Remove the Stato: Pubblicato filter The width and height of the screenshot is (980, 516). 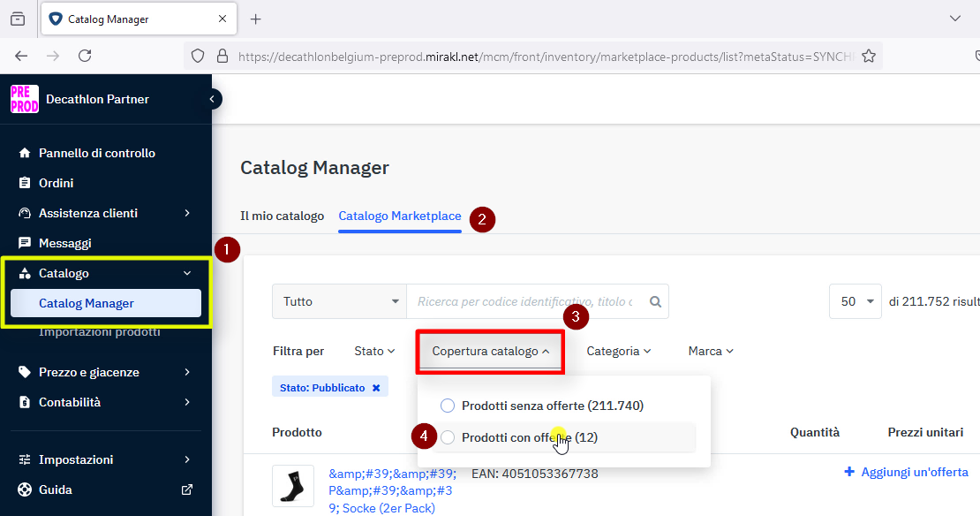376,388
